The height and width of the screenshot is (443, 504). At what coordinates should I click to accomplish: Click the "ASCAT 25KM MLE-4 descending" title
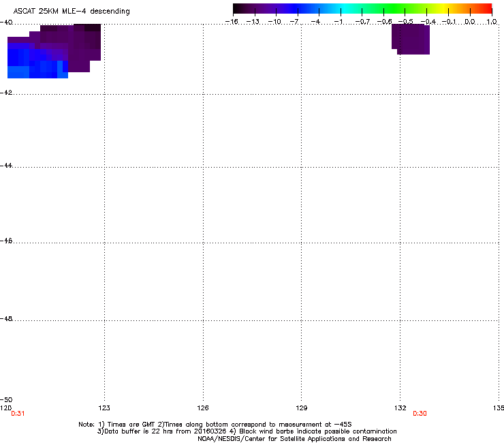coord(72,12)
